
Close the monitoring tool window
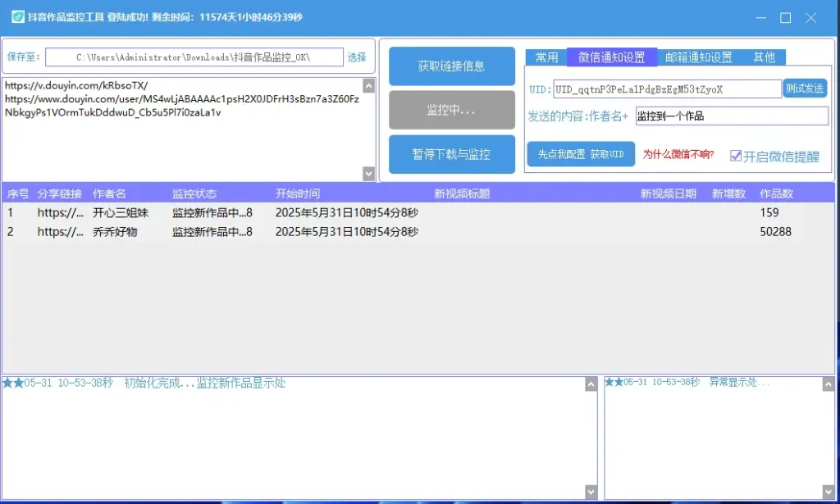[x=811, y=18]
